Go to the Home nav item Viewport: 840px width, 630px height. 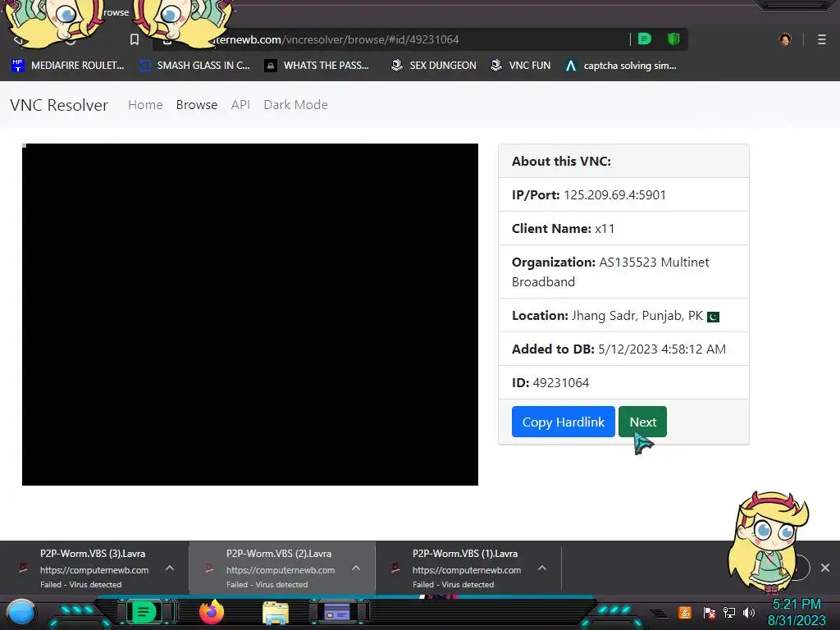coord(145,105)
